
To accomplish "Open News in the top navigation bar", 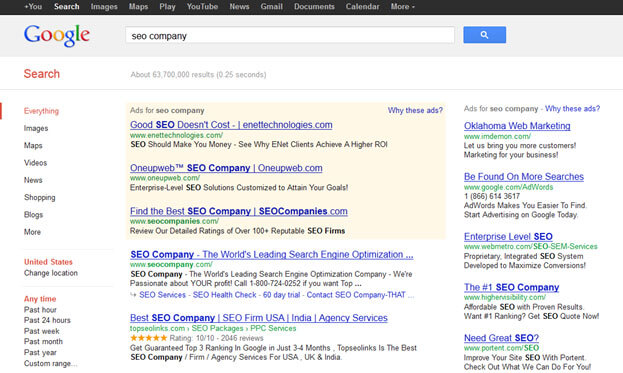I will pos(239,7).
